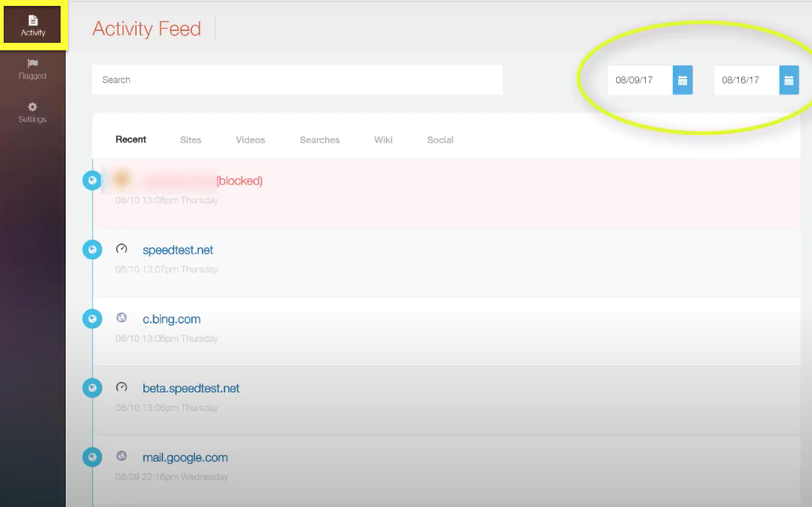
Task: Open the Flagged sidebar section
Action: pyautogui.click(x=33, y=69)
